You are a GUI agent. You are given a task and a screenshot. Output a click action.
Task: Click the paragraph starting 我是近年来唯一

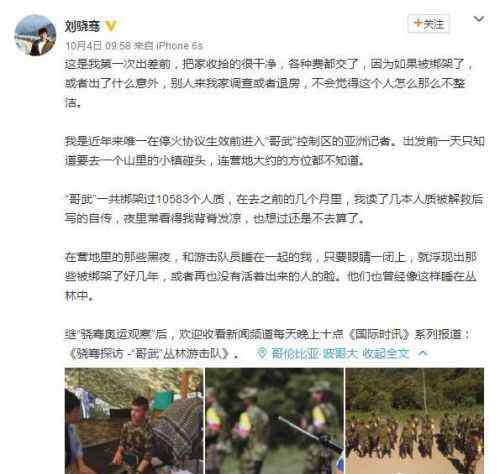click(274, 151)
